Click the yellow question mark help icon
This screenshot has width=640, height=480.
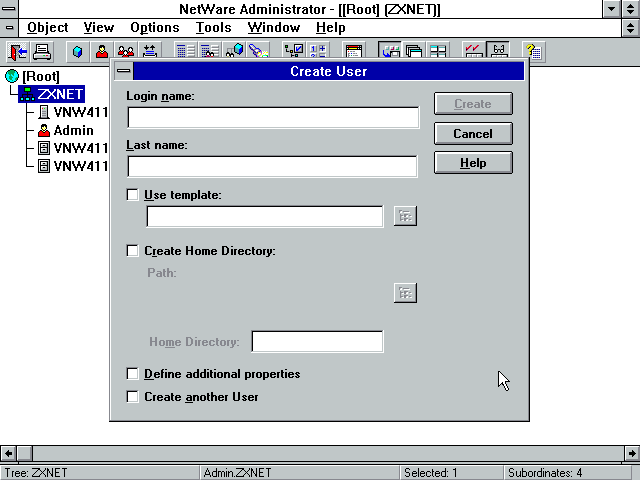coord(534,52)
